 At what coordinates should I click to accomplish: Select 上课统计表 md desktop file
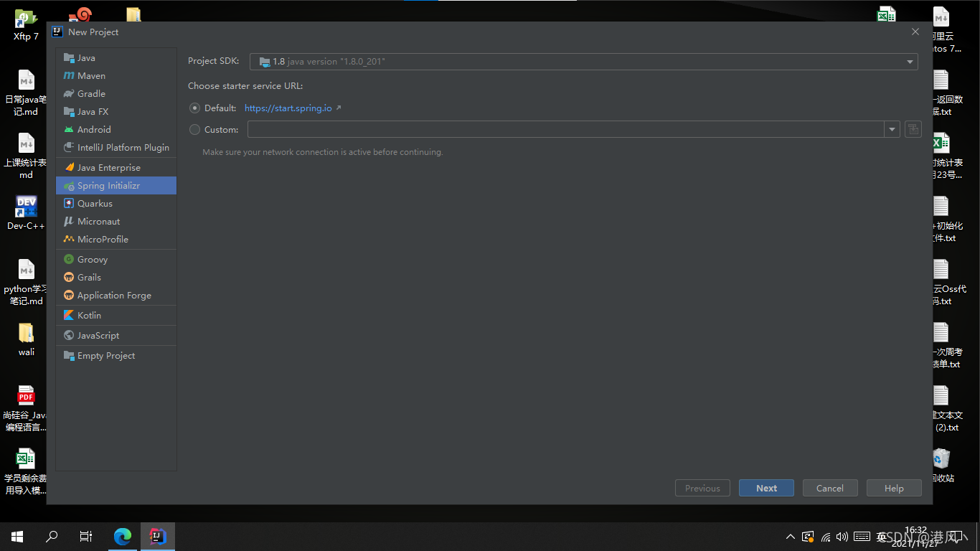point(26,156)
